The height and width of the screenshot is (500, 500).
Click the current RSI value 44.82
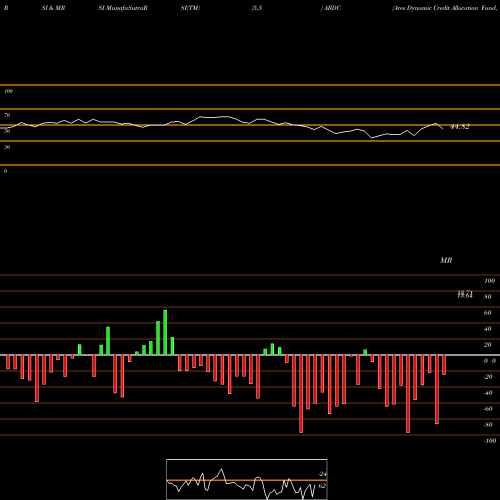coord(460,126)
